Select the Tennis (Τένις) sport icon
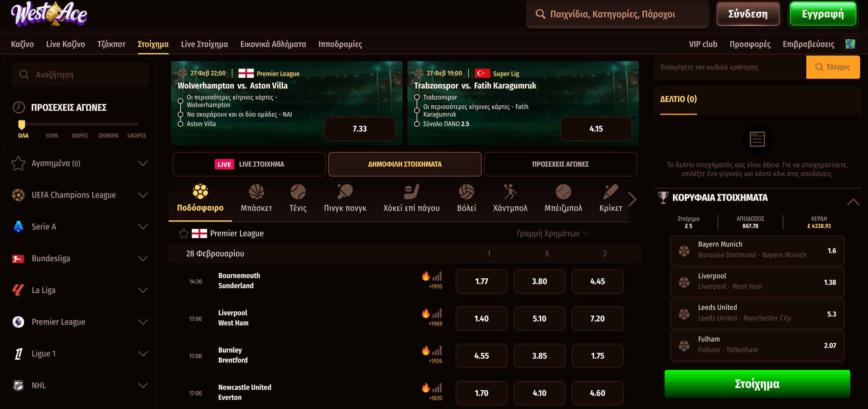The height and width of the screenshot is (409, 868). pyautogui.click(x=298, y=192)
